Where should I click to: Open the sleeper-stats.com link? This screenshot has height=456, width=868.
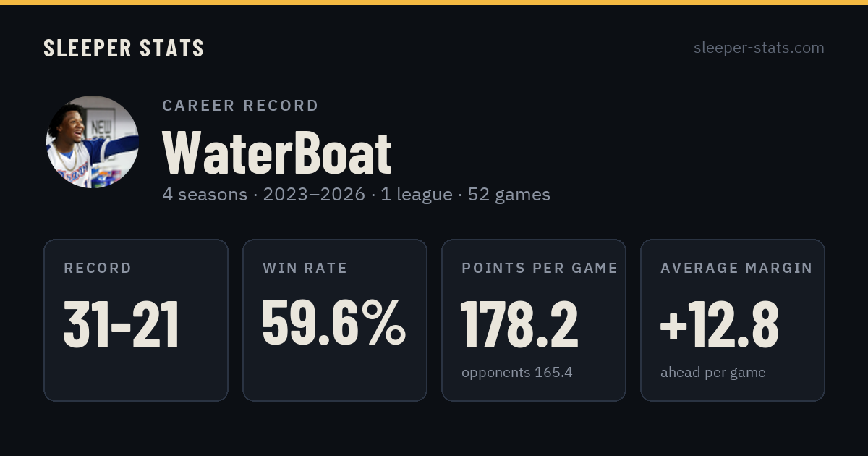pyautogui.click(x=759, y=48)
